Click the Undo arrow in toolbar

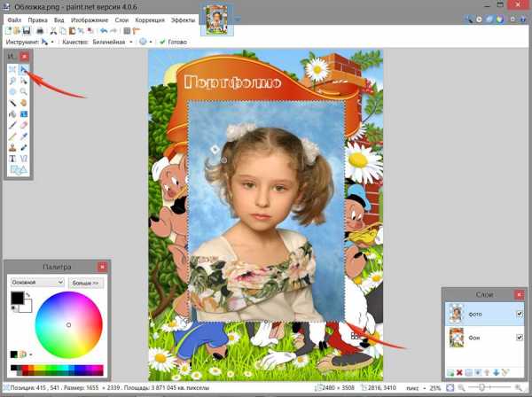[x=104, y=31]
